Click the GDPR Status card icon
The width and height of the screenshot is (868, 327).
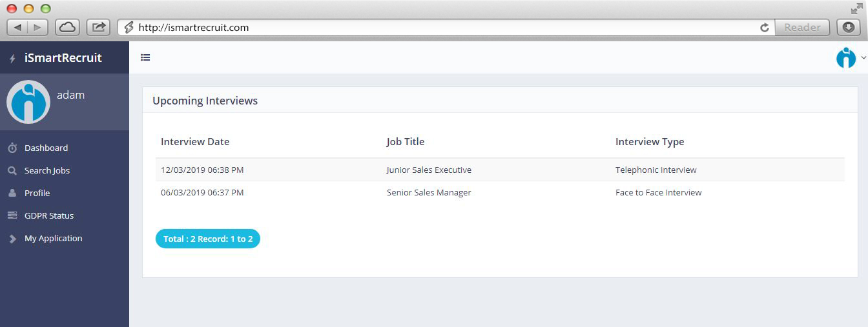click(12, 216)
